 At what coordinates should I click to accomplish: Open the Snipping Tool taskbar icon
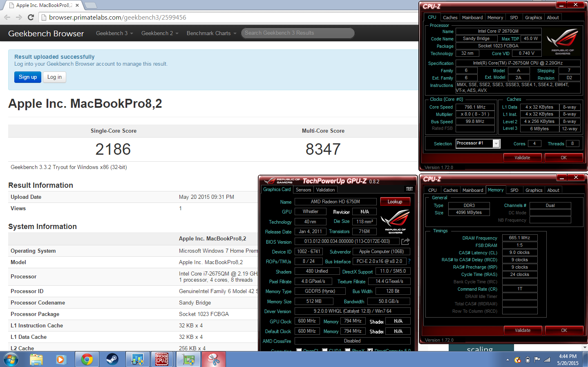coord(214,360)
